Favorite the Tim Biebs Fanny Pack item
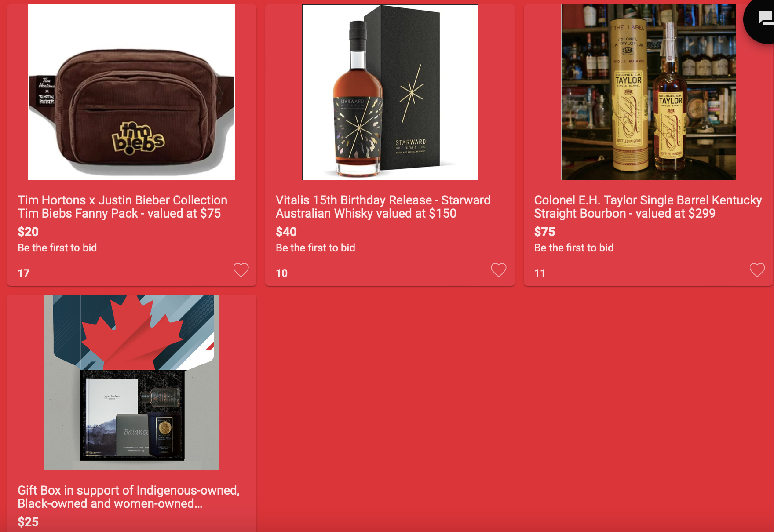The image size is (774, 532). [241, 270]
